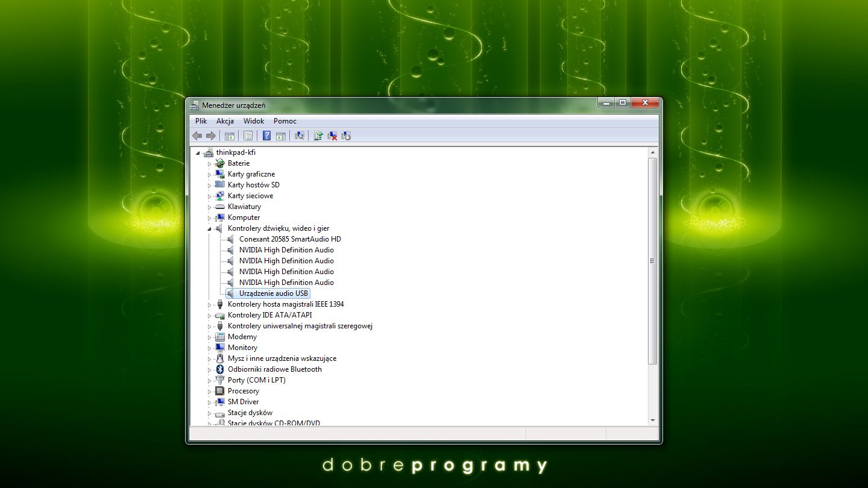Collapse the thinkpad-kfi root node
This screenshot has height=488, width=868.
point(198,153)
